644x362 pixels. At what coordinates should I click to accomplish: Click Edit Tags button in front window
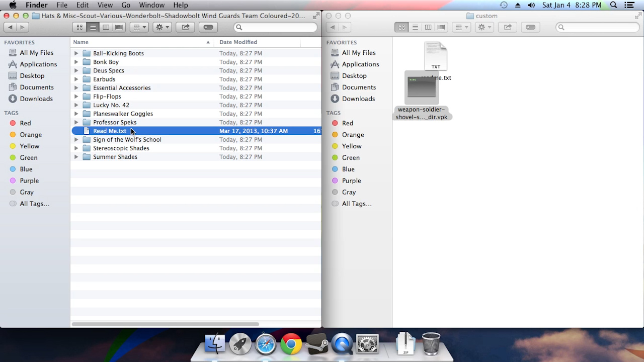coord(208,27)
